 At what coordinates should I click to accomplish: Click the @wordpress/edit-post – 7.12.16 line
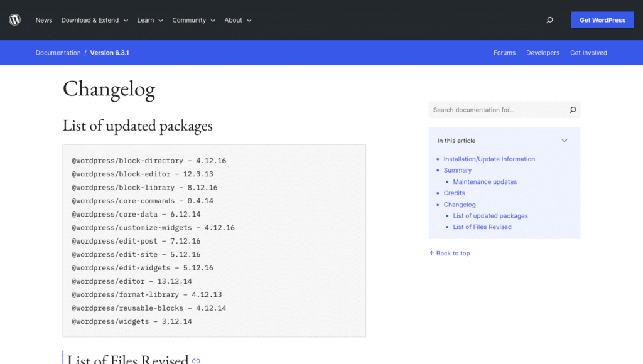pos(136,241)
